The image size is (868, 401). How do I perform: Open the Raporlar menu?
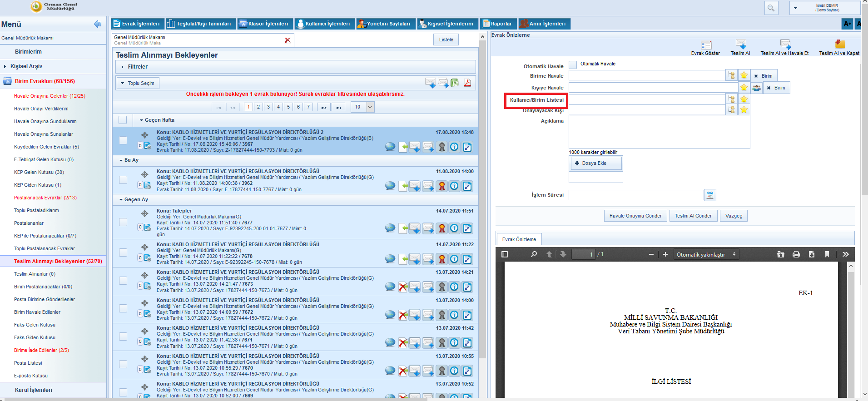pyautogui.click(x=498, y=24)
